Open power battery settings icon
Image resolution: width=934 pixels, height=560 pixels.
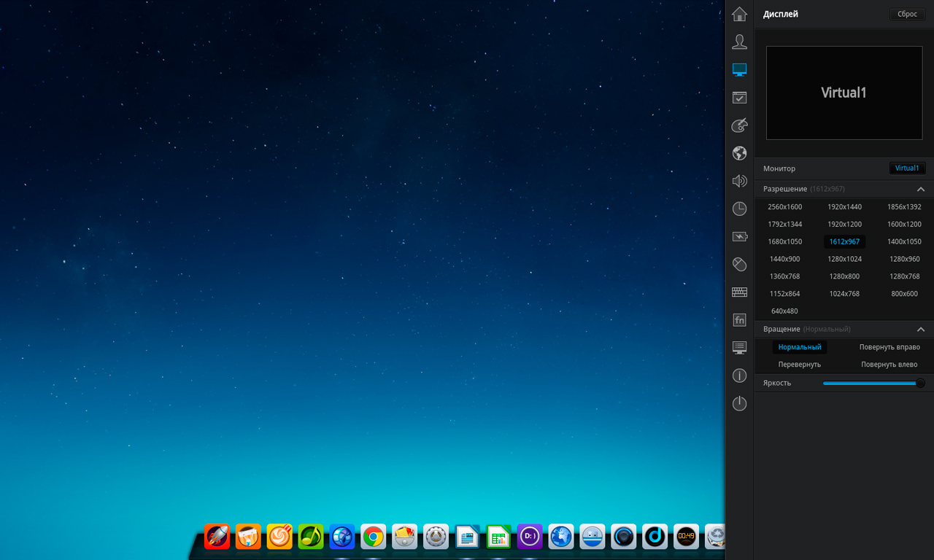pyautogui.click(x=739, y=236)
